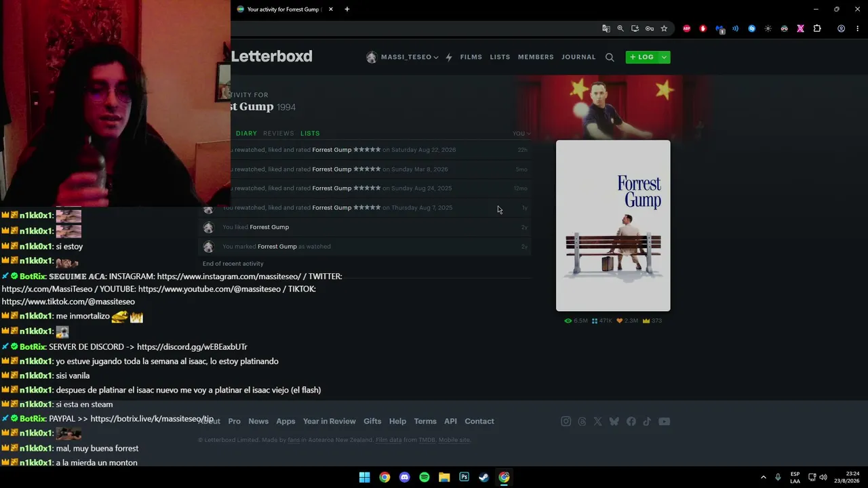Select the Forrest Gump browser tab
Image resolution: width=868 pixels, height=488 pixels.
click(284, 9)
